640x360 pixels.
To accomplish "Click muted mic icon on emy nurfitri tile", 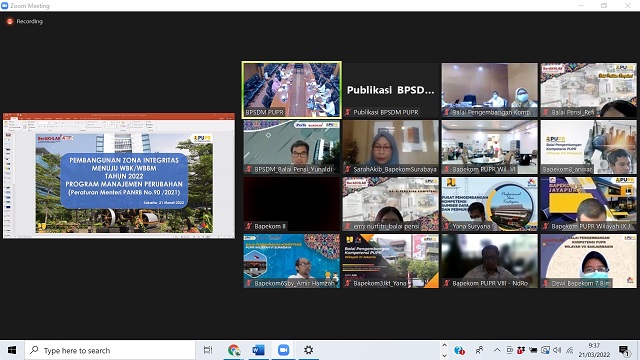I will pyautogui.click(x=348, y=226).
